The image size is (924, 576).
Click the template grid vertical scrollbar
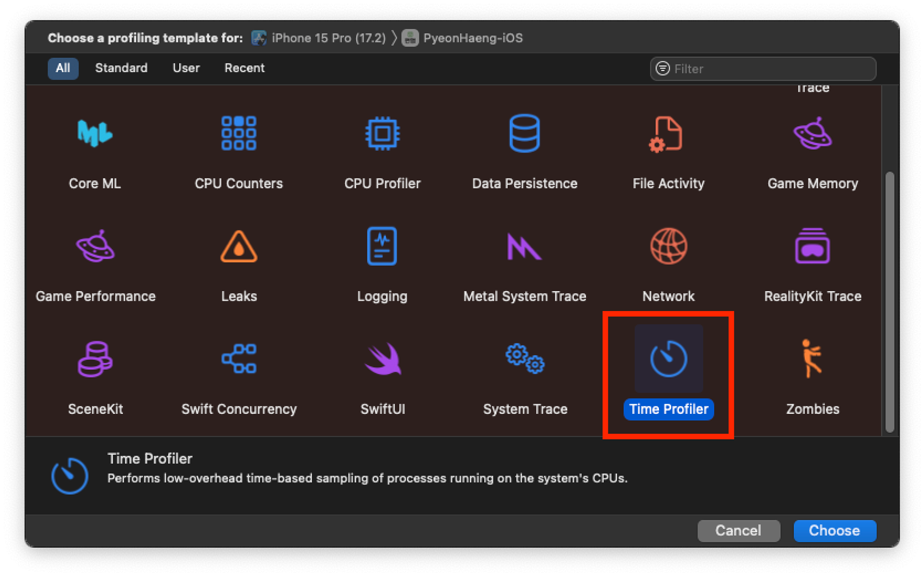pyautogui.click(x=890, y=302)
